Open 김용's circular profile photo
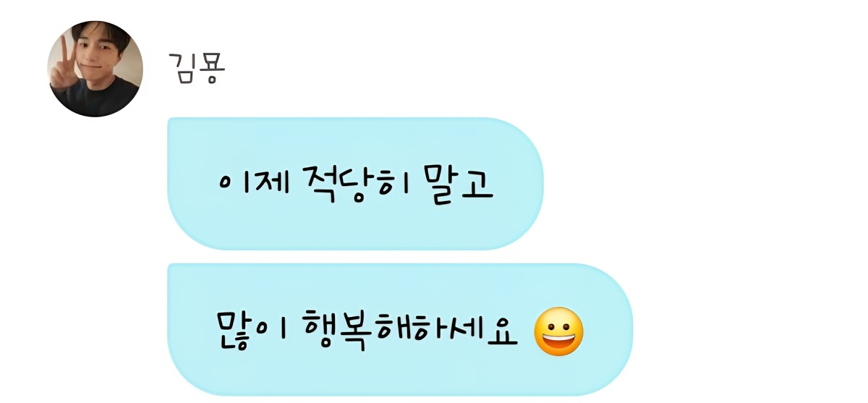Viewport: 868px width, 403px height. tap(95, 69)
